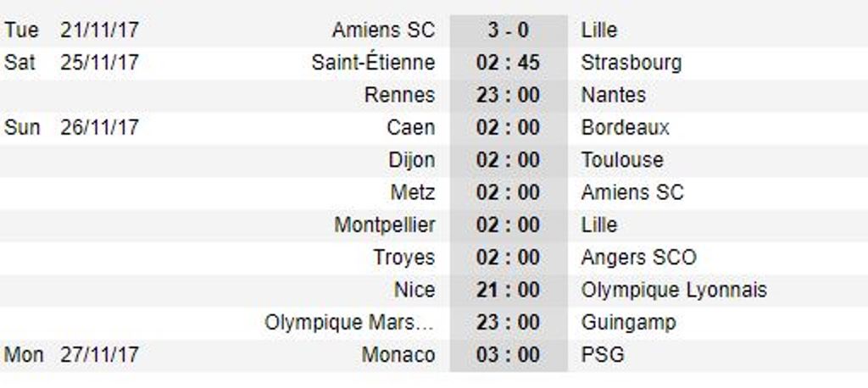
Task: Select truncated Olympique Mars… team name
Action: coord(349,323)
